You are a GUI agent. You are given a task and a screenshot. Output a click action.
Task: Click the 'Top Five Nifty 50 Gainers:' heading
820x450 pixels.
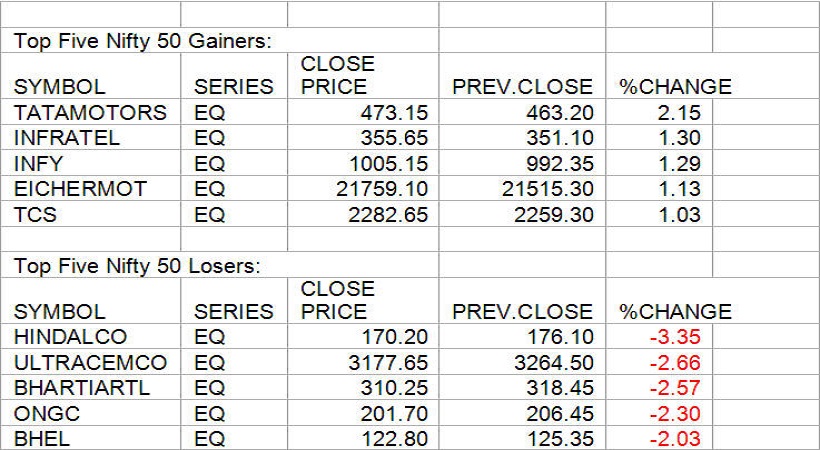coord(143,41)
